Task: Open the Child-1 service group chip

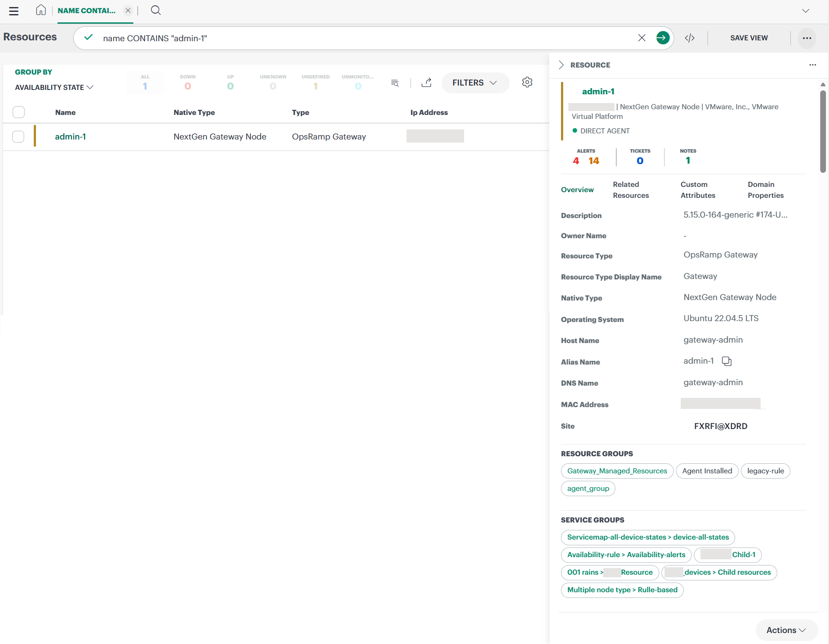Action: (728, 555)
